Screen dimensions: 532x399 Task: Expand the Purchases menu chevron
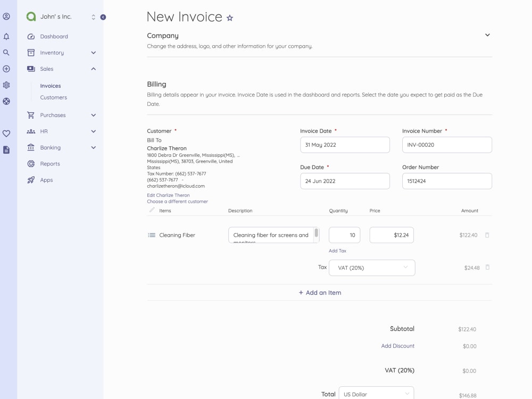click(x=93, y=115)
